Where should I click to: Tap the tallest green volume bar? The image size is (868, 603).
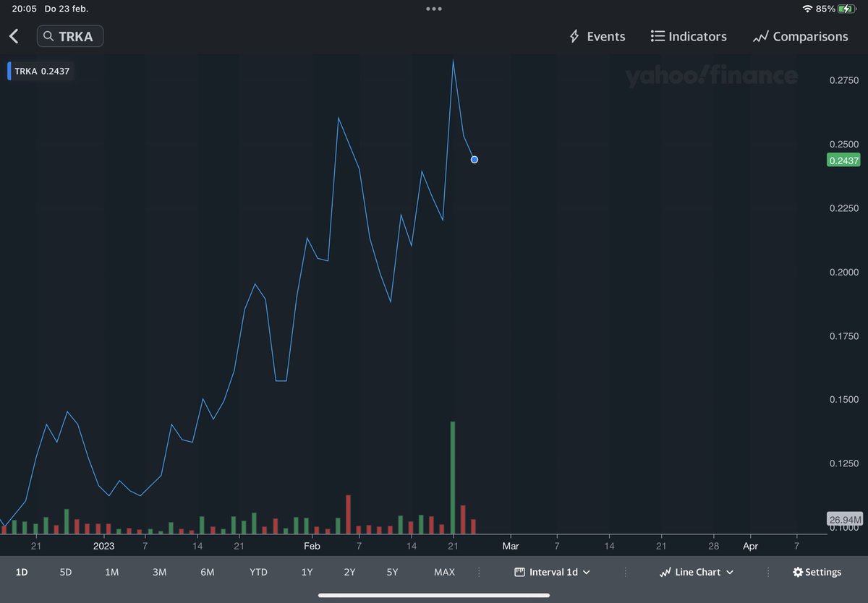(x=453, y=477)
